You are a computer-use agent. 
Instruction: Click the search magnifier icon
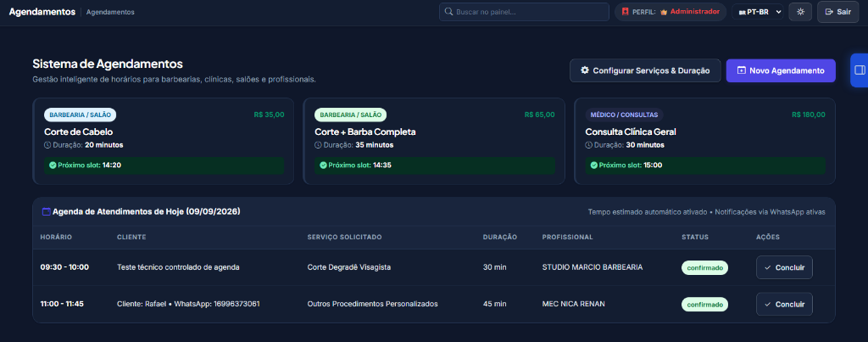449,12
